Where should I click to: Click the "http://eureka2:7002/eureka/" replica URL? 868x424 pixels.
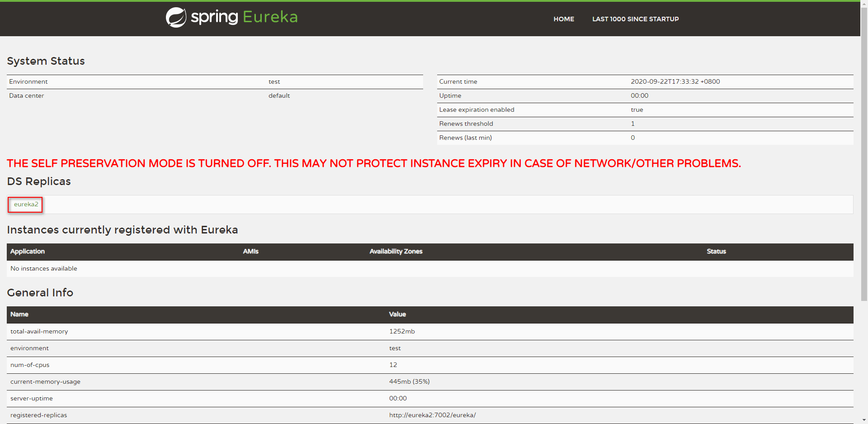[433, 415]
